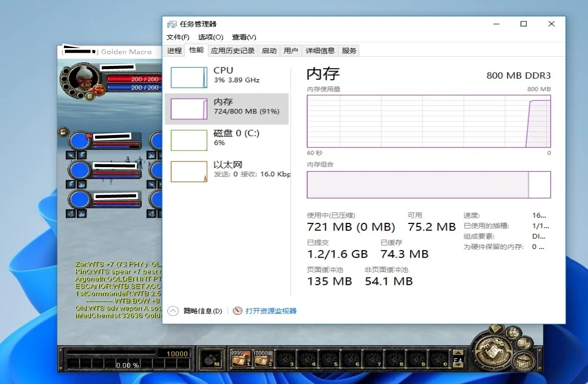The width and height of the screenshot is (588, 384).
Task: Click empty hotbar slot 5
Action: [329, 358]
